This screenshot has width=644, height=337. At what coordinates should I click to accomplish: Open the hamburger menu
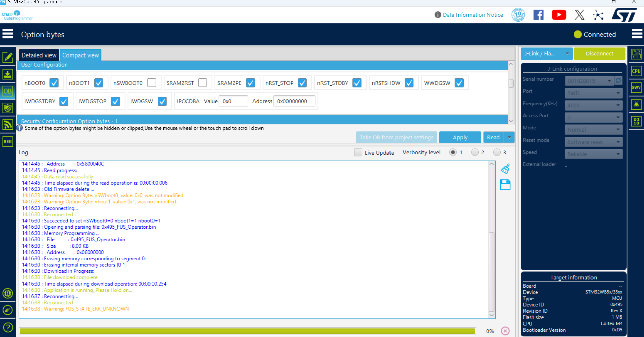click(x=8, y=34)
